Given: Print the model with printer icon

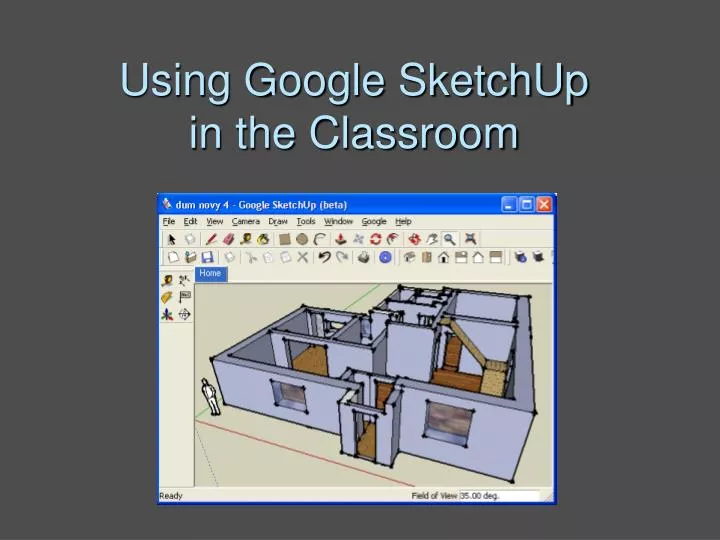Looking at the screenshot, I should point(364,257).
